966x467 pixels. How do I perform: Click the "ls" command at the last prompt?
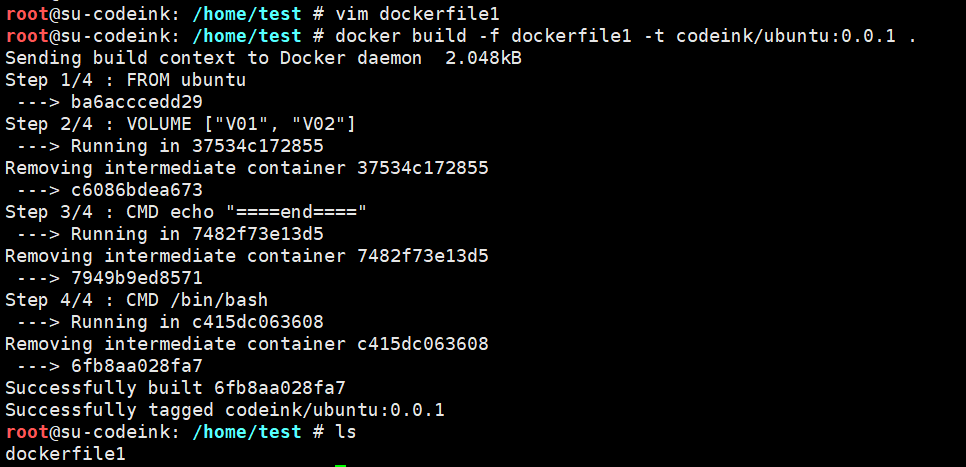click(x=345, y=432)
